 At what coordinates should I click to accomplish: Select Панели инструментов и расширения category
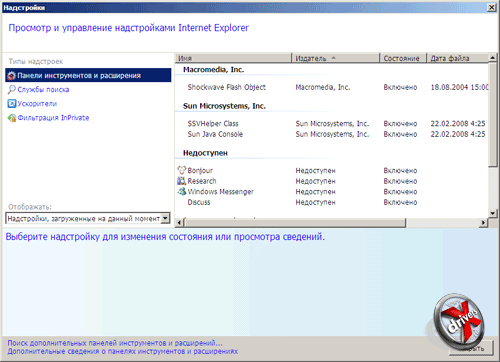point(88,76)
